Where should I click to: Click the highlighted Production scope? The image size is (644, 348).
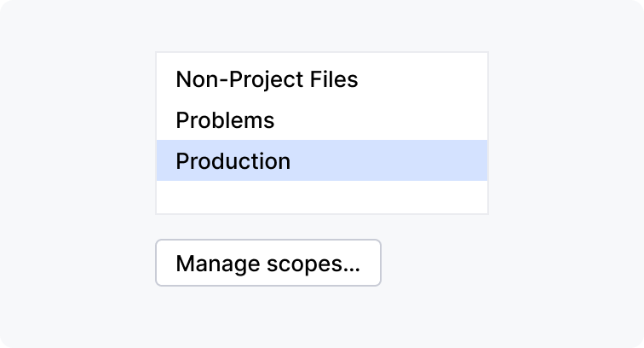(321, 160)
